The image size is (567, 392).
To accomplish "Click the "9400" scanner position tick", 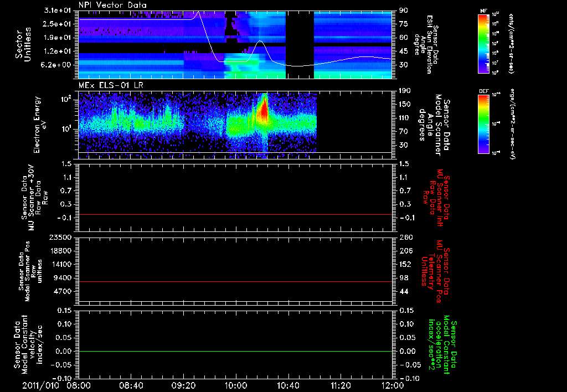I will click(63, 278).
